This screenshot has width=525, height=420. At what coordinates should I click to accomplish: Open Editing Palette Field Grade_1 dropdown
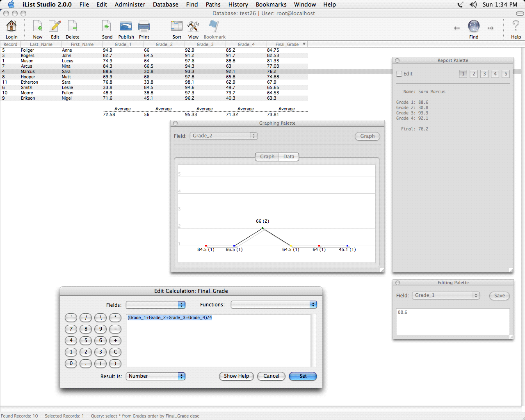coord(446,295)
